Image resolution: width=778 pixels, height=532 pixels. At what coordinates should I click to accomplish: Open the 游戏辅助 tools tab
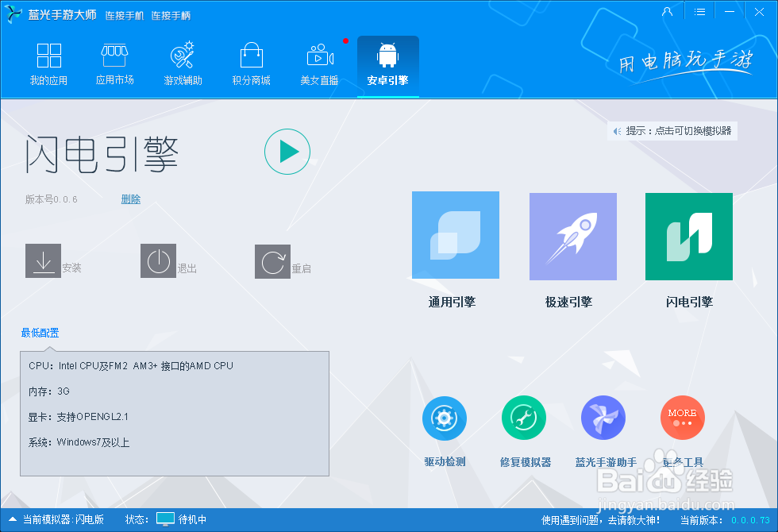pyautogui.click(x=183, y=64)
